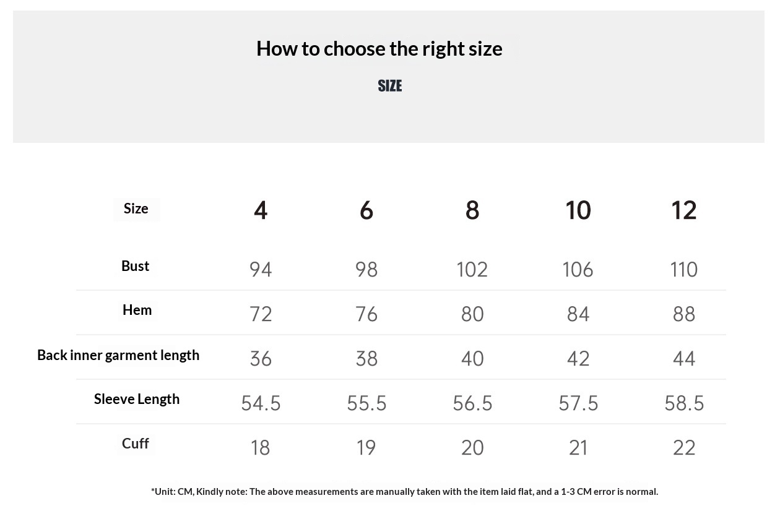
Task: Click the sleeve length value 54.5
Action: (261, 403)
